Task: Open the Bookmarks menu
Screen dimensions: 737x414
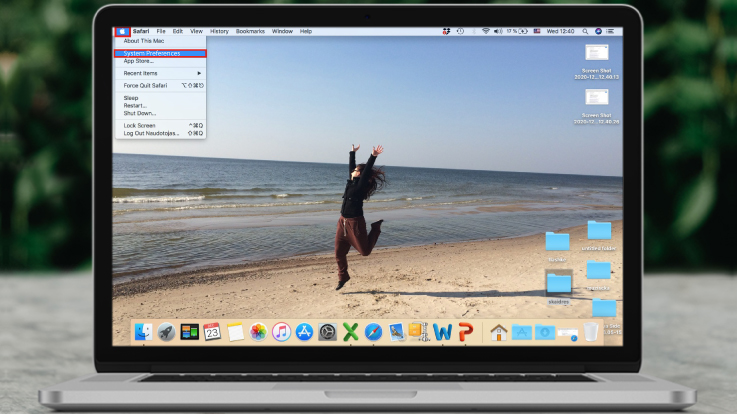Action: pos(250,31)
